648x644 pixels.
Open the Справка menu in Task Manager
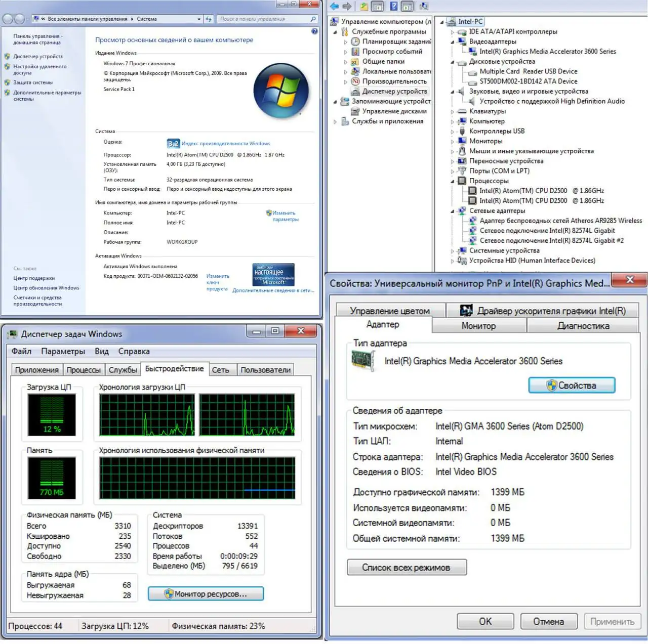[134, 351]
